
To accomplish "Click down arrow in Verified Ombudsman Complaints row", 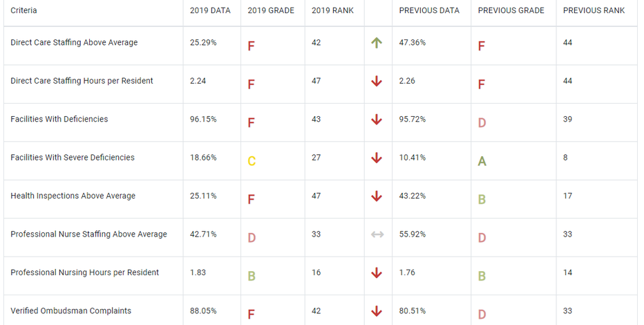I will click(377, 311).
